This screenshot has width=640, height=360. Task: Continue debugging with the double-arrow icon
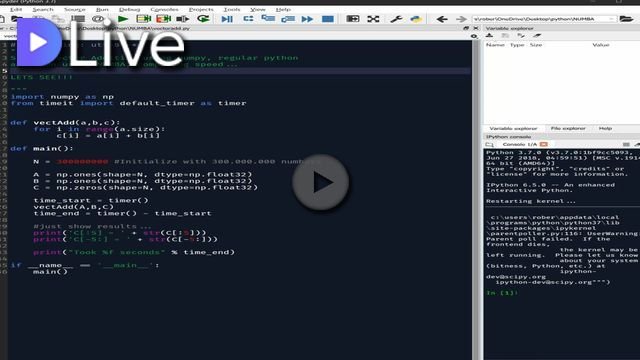pyautogui.click(x=307, y=19)
